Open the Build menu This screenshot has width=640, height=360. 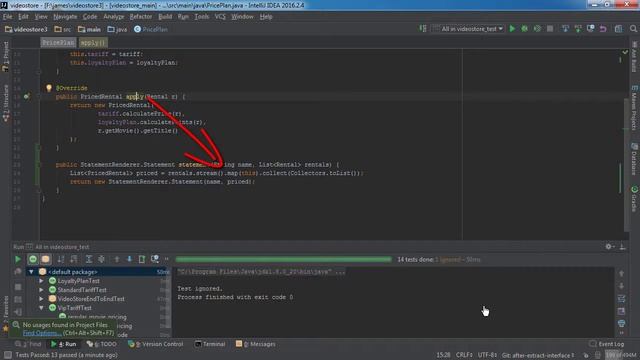click(165, 17)
